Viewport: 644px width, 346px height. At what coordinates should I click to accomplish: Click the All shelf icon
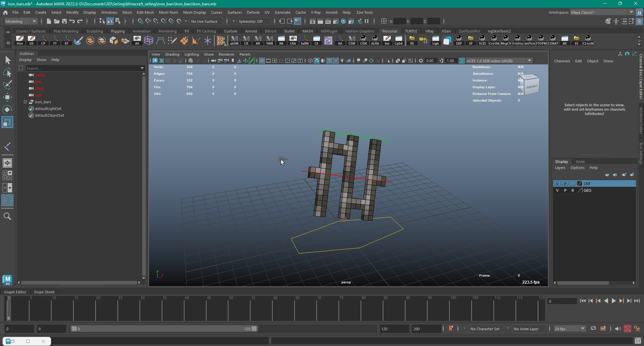(x=137, y=40)
